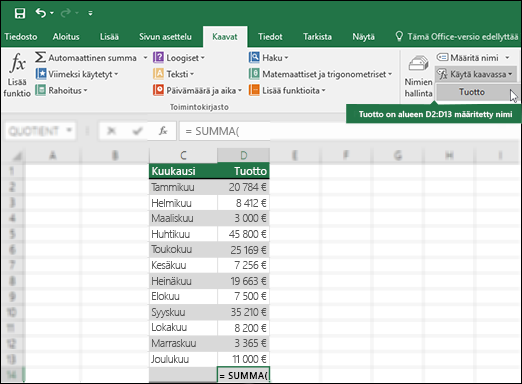
Task: Select column D header
Action: 243,155
